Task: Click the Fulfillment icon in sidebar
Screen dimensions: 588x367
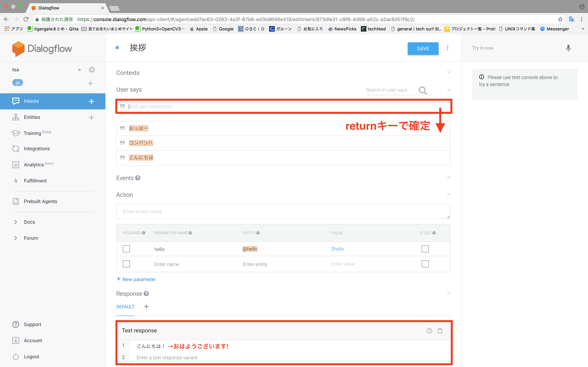Action: [16, 181]
